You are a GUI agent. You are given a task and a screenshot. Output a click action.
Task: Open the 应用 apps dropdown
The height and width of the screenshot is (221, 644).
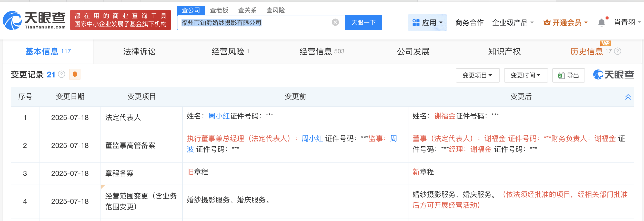click(x=427, y=23)
